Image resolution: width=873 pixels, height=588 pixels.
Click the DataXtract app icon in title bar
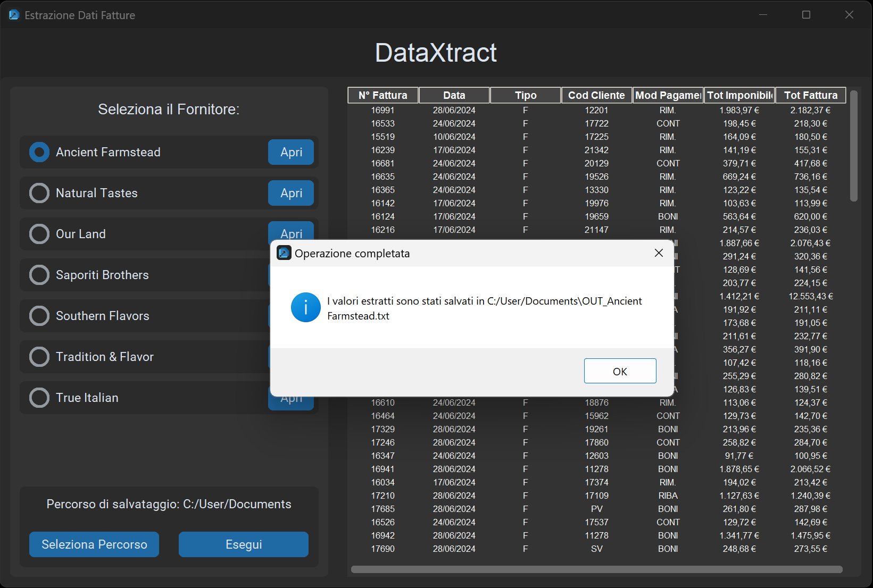pos(14,15)
